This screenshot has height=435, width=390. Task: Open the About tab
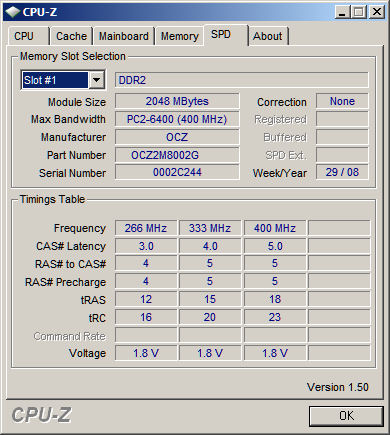(268, 36)
